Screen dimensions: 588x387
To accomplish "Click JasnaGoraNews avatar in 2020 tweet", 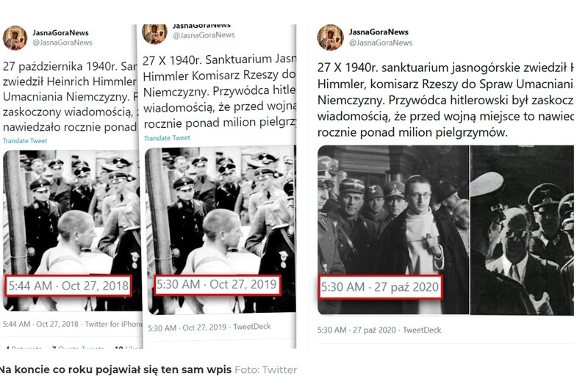I will pyautogui.click(x=330, y=37).
